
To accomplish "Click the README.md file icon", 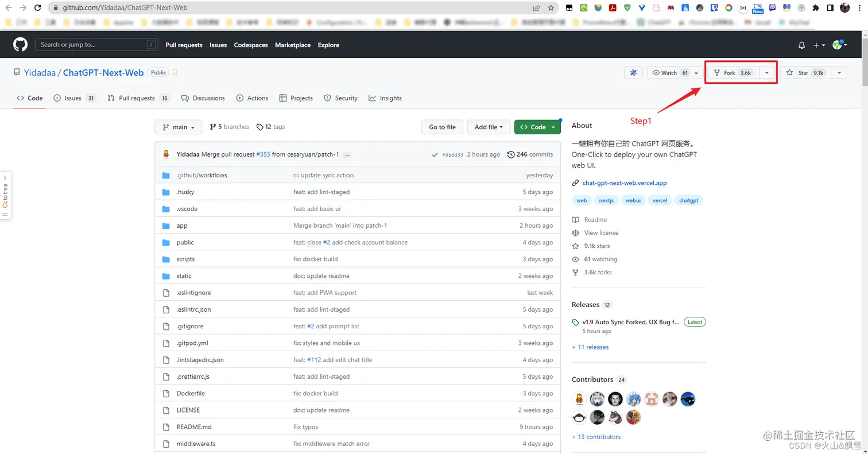I will click(166, 427).
